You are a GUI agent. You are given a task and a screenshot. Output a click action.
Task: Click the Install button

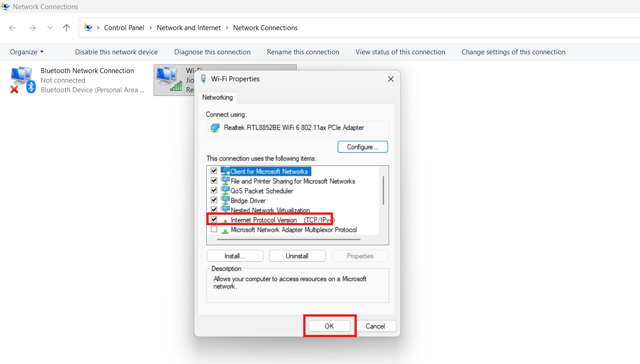tap(235, 256)
